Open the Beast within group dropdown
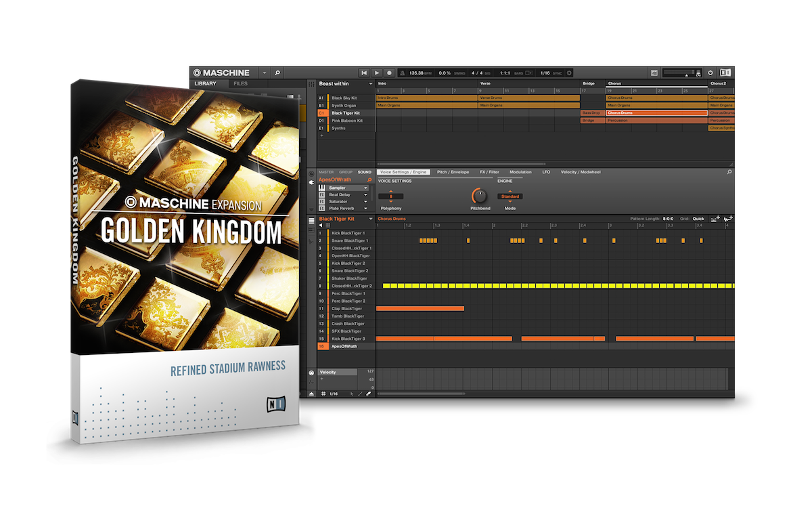 point(370,83)
